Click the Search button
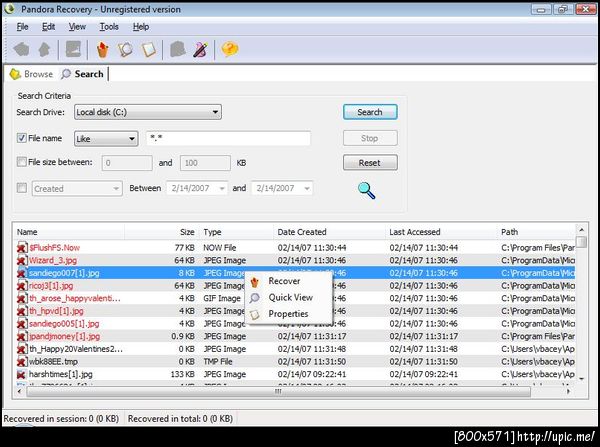This screenshot has width=600, height=447. pos(370,112)
